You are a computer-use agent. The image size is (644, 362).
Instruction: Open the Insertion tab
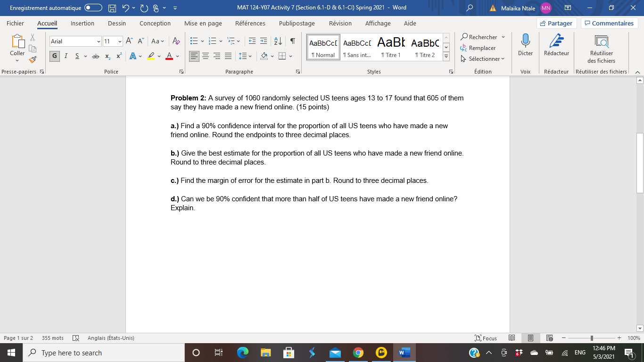tap(83, 23)
